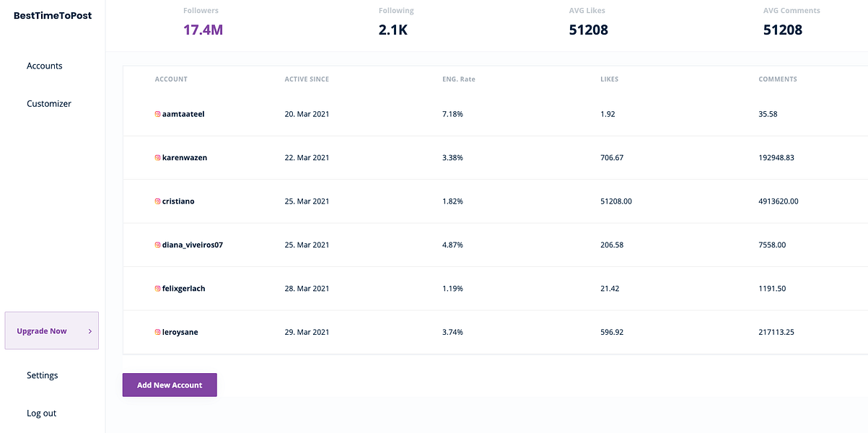Select the karenwazen account name
Image resolution: width=868 pixels, height=433 pixels.
tap(185, 158)
